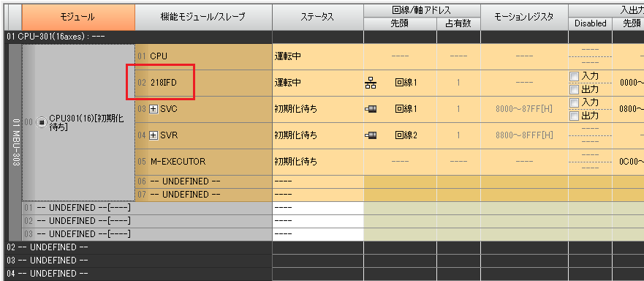Select slot 02 -- UNDEFINED --[----] row
The height and width of the screenshot is (281, 644).
tap(147, 221)
